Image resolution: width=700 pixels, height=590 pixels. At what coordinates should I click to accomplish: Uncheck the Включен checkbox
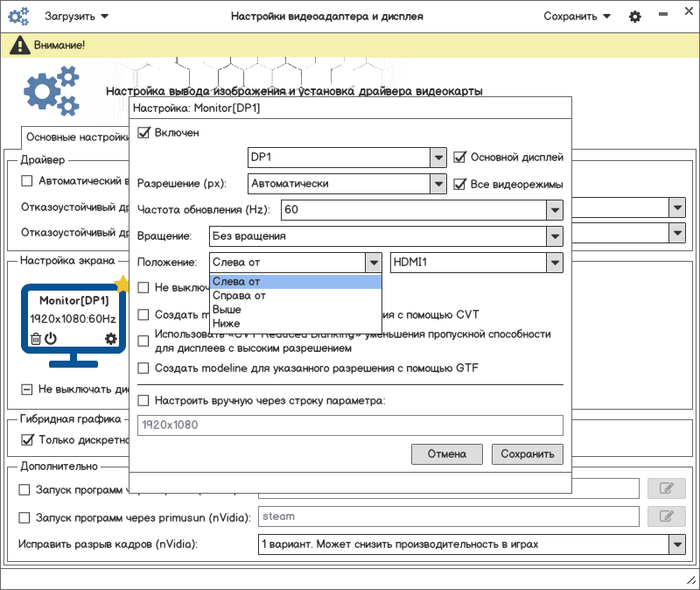click(143, 133)
